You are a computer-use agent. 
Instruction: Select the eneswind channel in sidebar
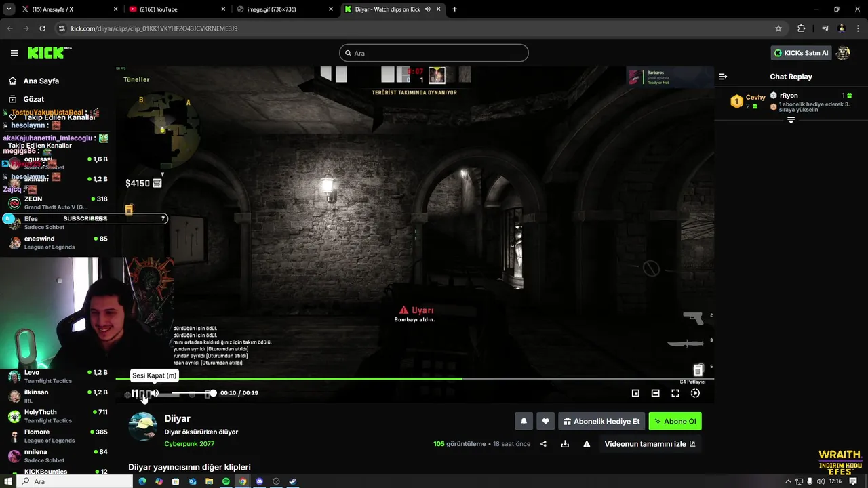tap(58, 243)
